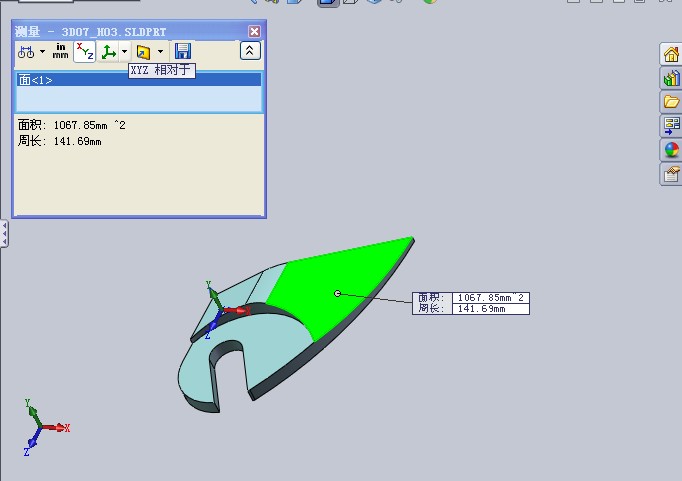Collapse the Measure dialog with the double-chevron button
The width and height of the screenshot is (682, 481).
(x=250, y=51)
